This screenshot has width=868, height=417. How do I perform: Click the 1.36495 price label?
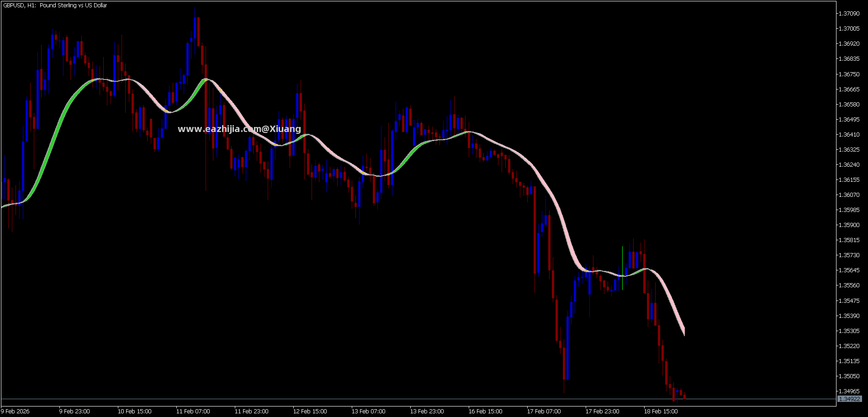[849, 120]
